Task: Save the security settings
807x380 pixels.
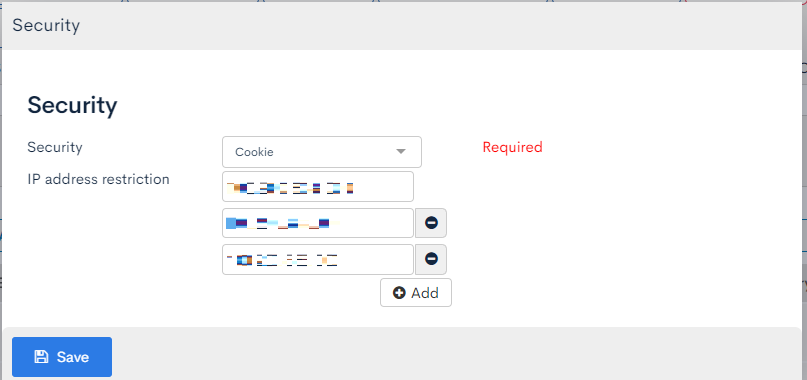Action: (x=62, y=357)
